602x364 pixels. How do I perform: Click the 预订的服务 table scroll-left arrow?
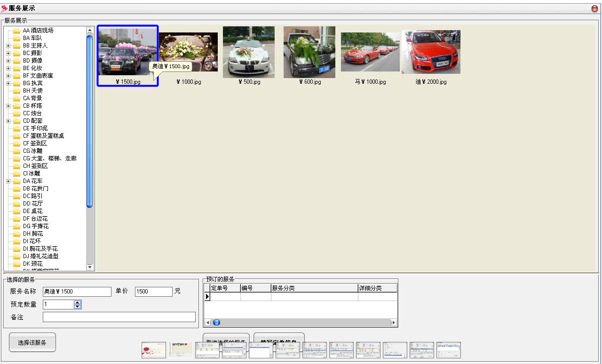pos(207,323)
